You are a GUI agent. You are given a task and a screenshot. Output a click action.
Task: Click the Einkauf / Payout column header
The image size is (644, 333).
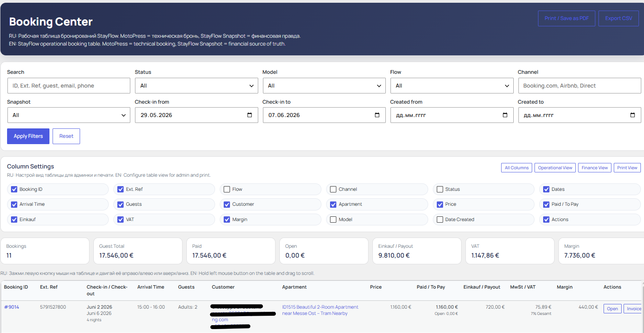coord(482,287)
